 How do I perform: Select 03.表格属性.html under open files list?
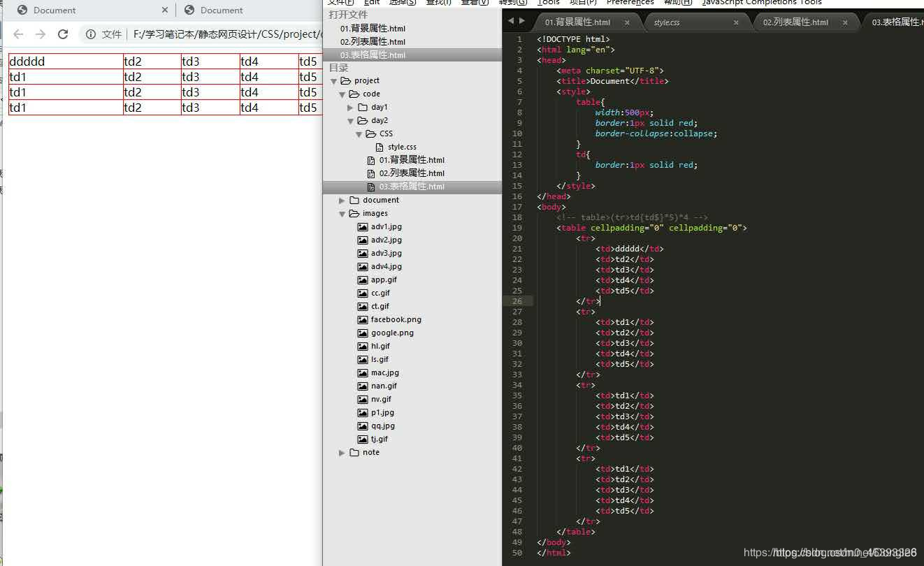click(x=373, y=55)
